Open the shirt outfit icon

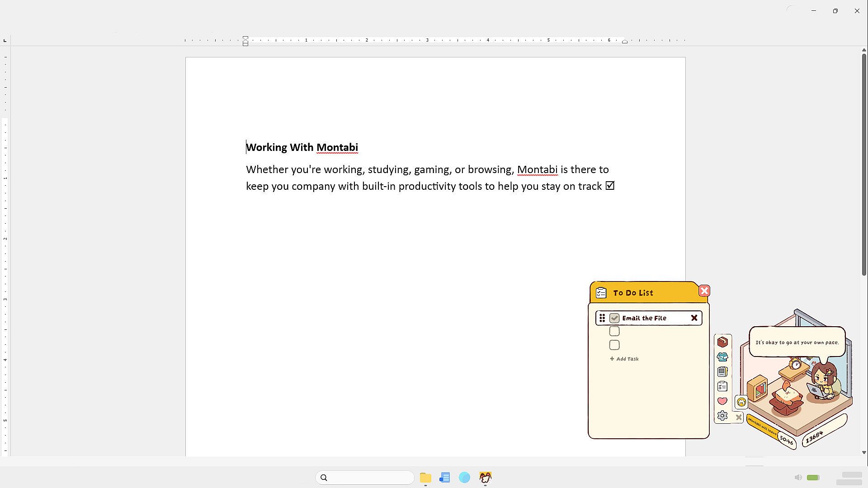(x=722, y=357)
